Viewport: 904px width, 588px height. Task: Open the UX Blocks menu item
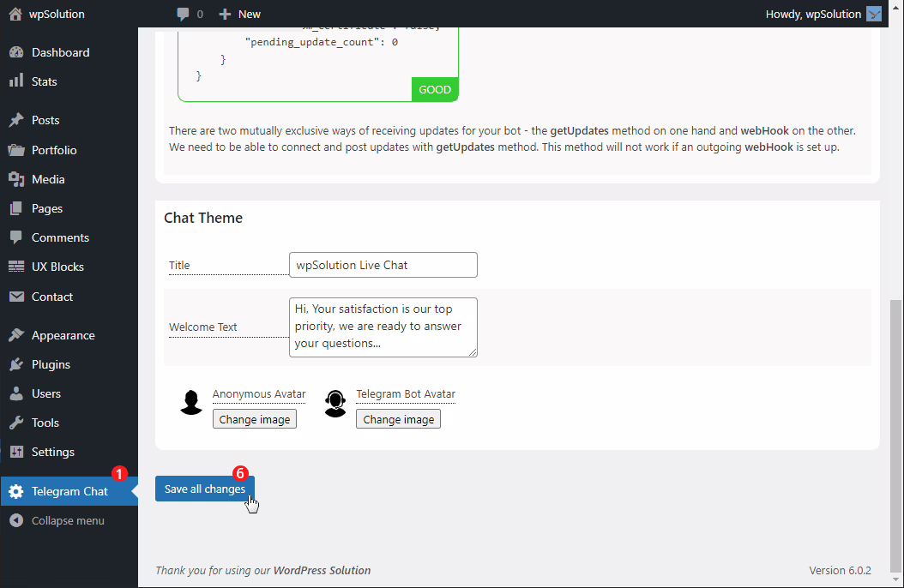point(57,267)
